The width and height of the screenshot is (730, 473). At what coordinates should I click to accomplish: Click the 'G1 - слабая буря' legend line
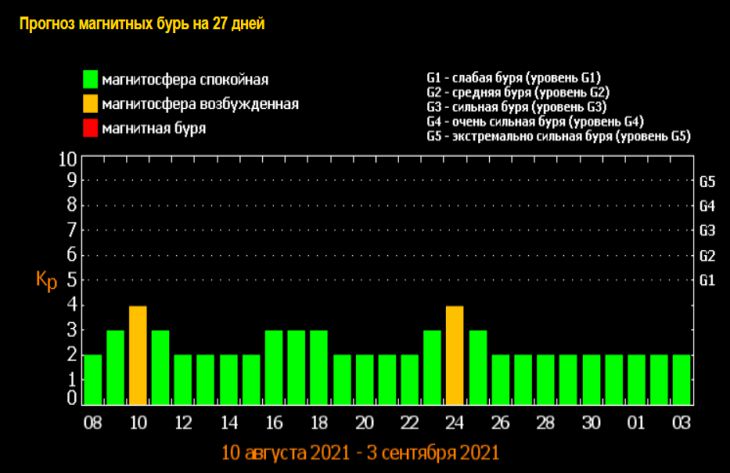(512, 77)
